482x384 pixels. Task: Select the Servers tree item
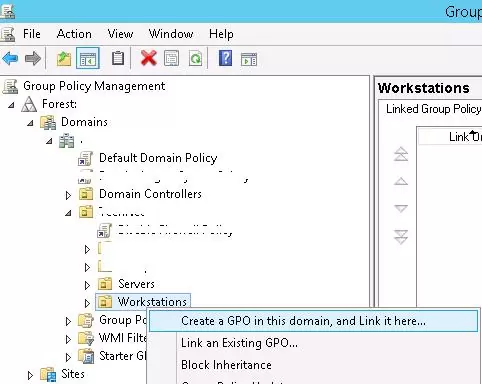click(136, 284)
